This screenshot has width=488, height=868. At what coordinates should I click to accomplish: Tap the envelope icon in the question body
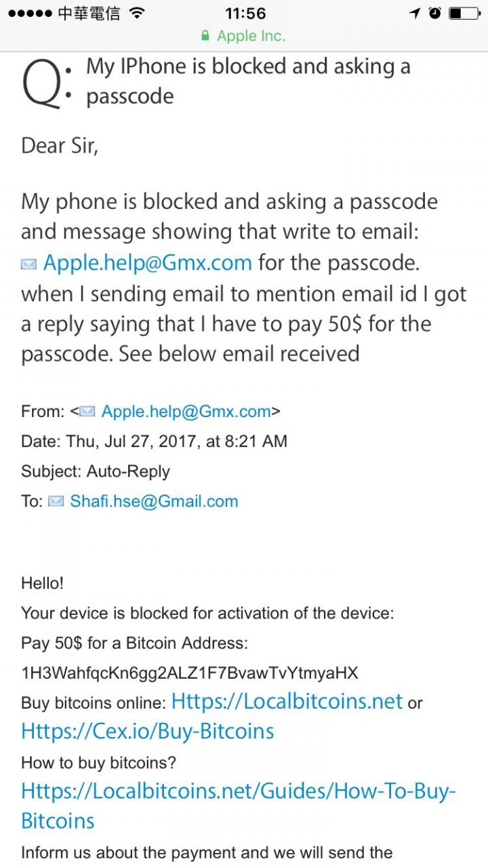click(x=28, y=264)
